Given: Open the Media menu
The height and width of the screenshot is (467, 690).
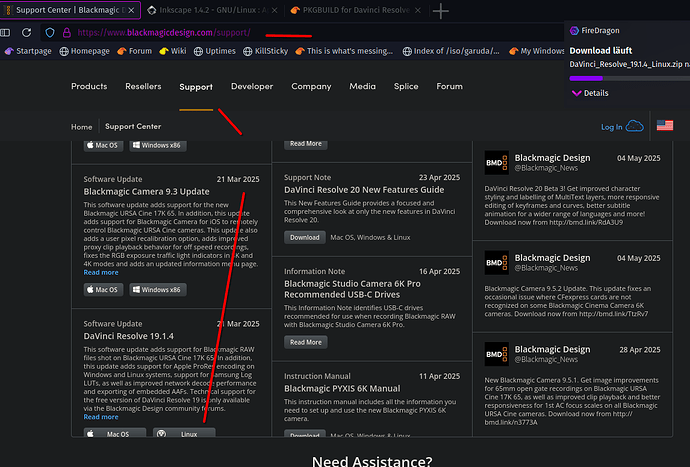Looking at the screenshot, I should click(363, 86).
